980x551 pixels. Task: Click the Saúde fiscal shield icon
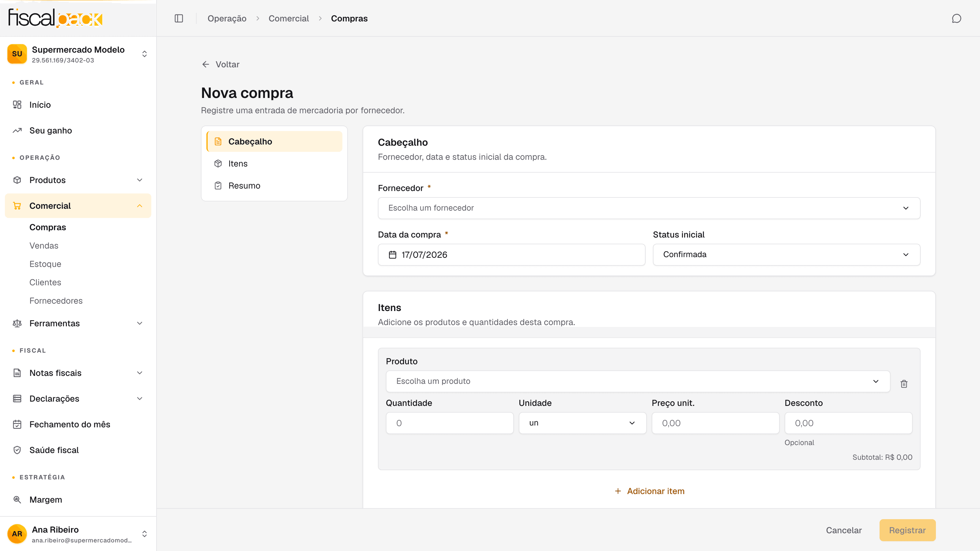[17, 450]
